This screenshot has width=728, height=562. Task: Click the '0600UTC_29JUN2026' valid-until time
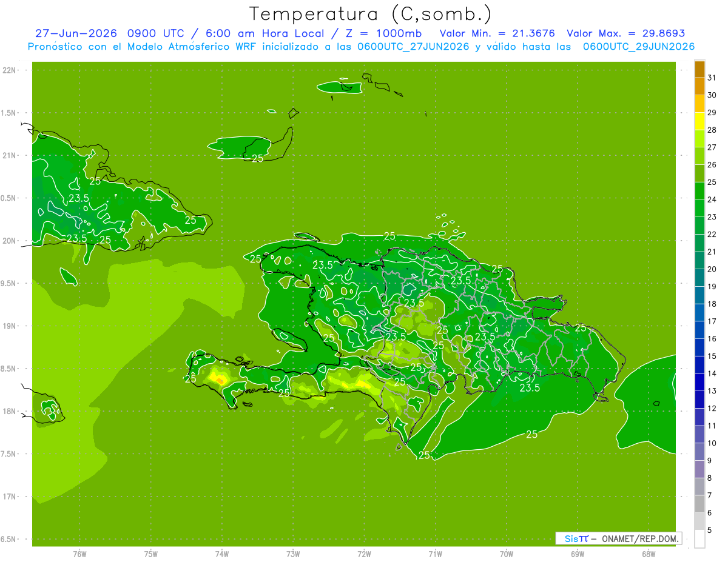[638, 47]
